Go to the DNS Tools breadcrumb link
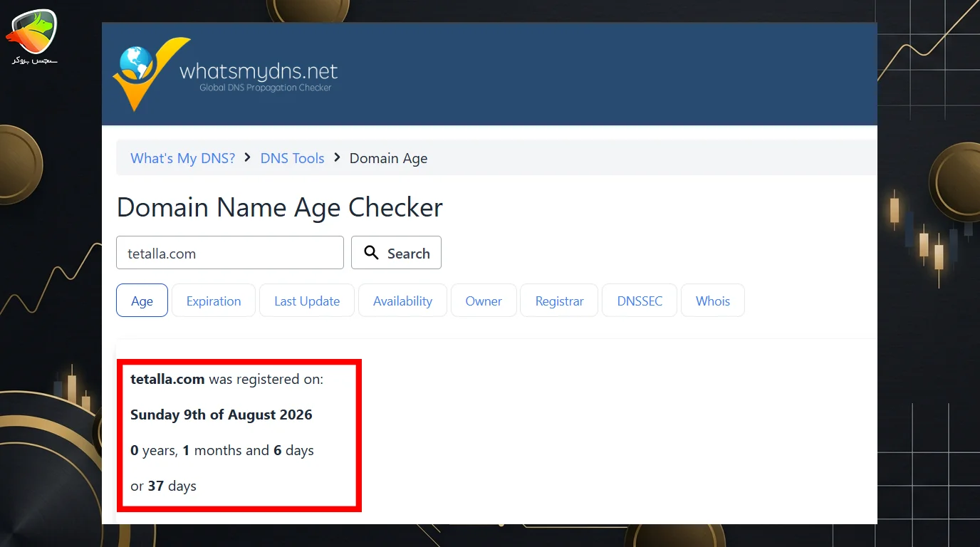 [292, 158]
